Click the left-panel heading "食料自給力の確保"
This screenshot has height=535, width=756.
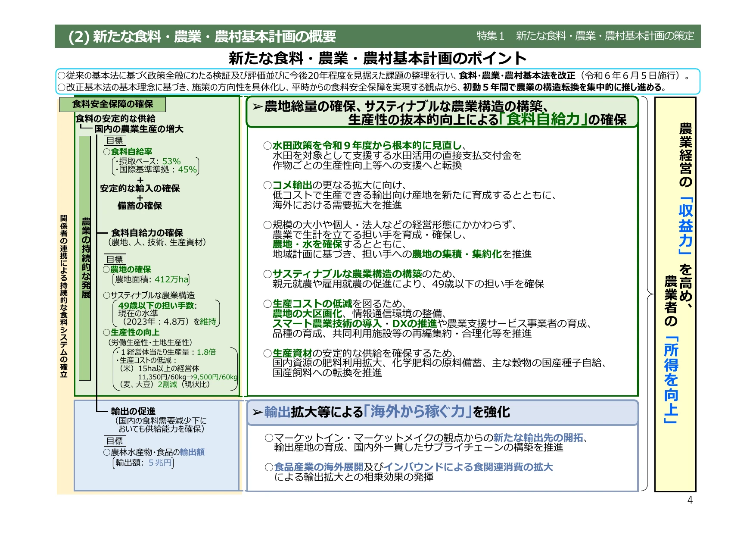click(147, 233)
